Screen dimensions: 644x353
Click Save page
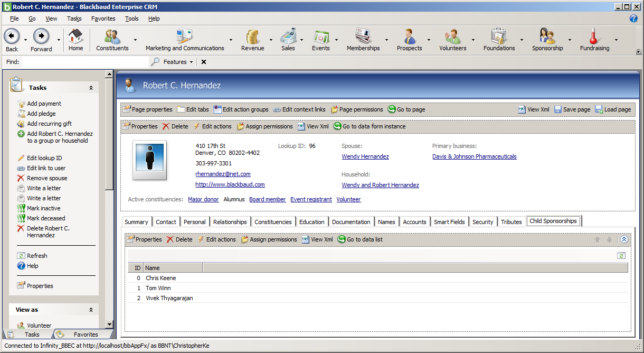point(572,109)
